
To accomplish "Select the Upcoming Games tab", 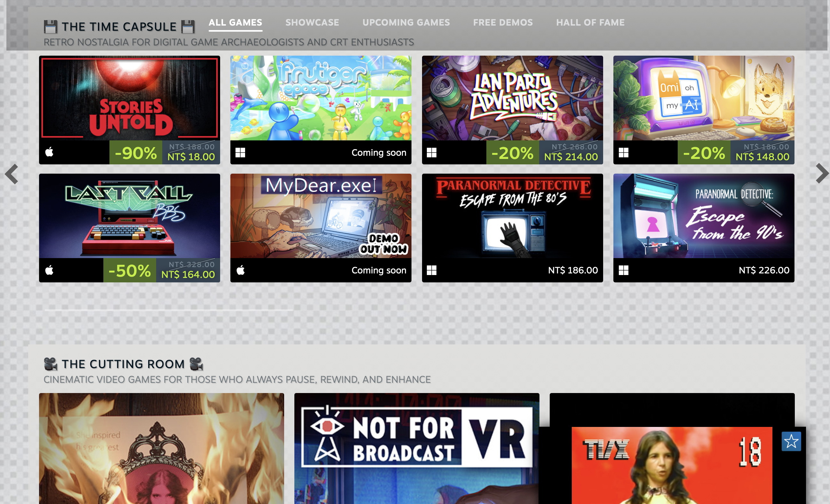I will pyautogui.click(x=406, y=23).
